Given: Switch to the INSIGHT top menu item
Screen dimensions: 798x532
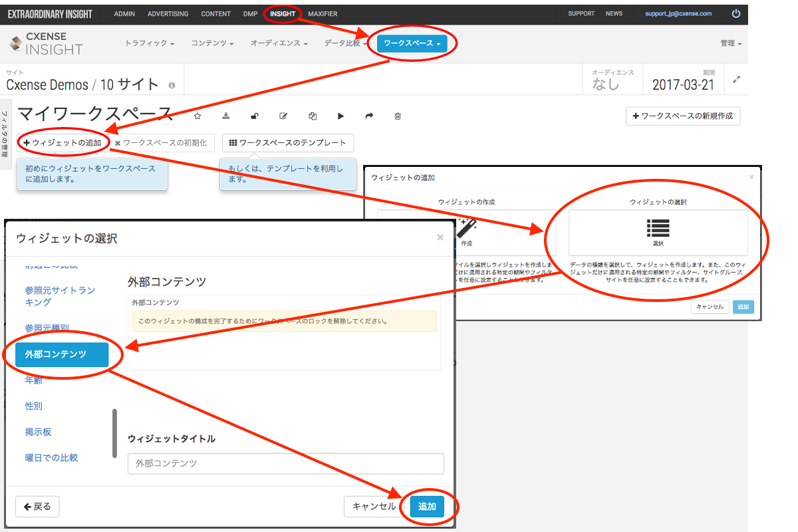Looking at the screenshot, I should [283, 13].
